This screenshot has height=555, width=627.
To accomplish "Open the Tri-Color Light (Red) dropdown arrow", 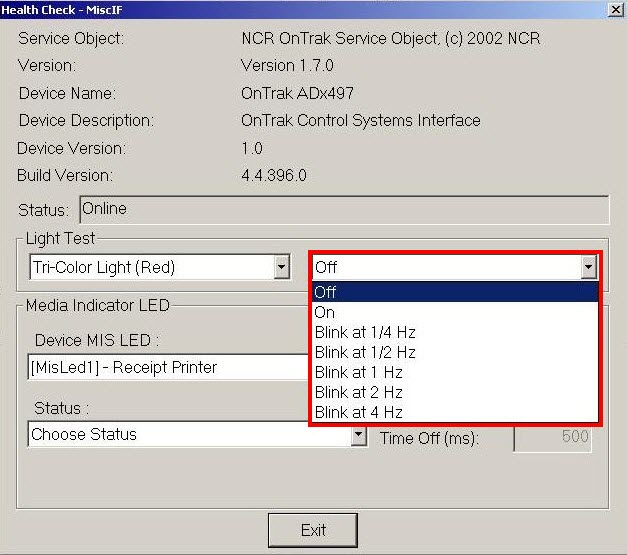I will (282, 267).
